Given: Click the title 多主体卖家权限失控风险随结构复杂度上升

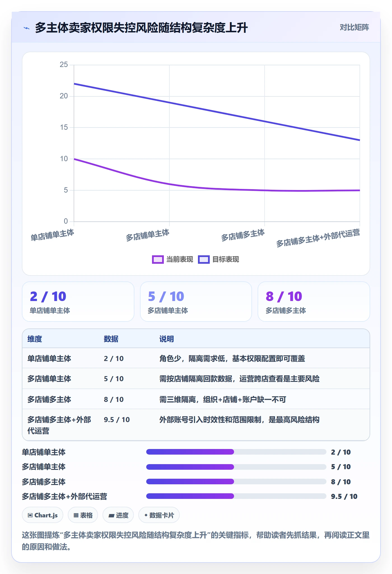Looking at the screenshot, I should [x=141, y=28].
